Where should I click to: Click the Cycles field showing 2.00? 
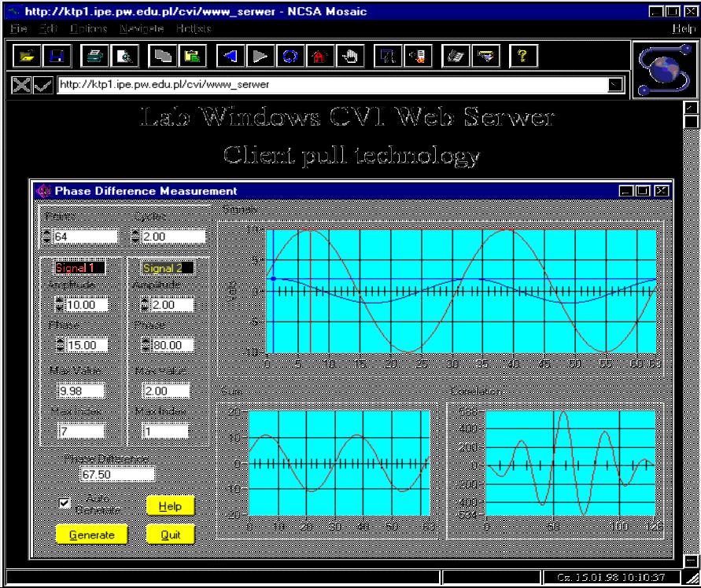coord(173,237)
